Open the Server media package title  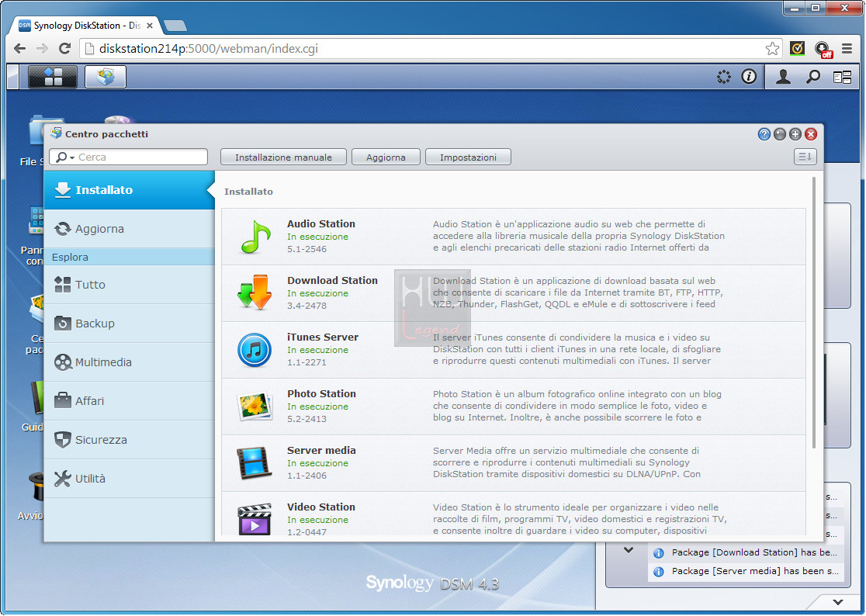tap(321, 451)
